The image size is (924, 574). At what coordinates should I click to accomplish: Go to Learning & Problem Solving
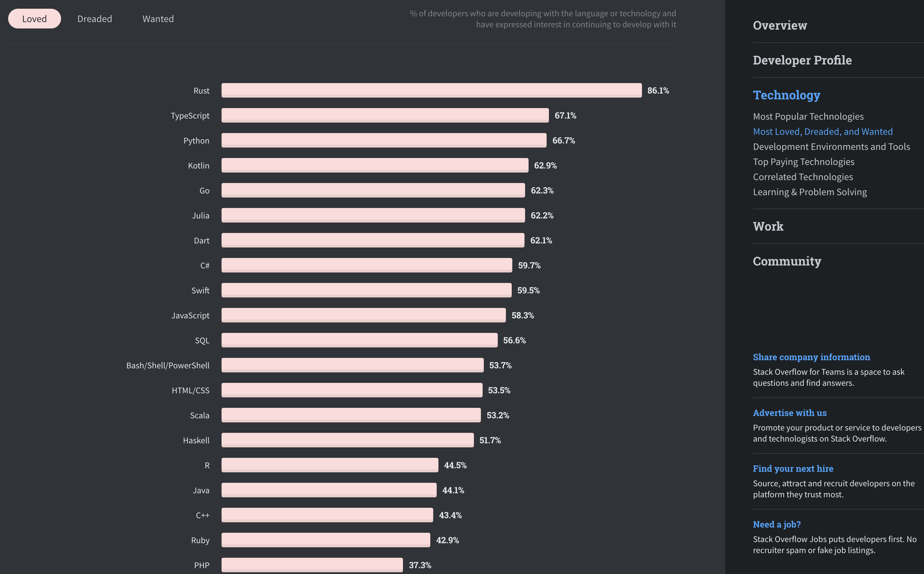click(810, 193)
